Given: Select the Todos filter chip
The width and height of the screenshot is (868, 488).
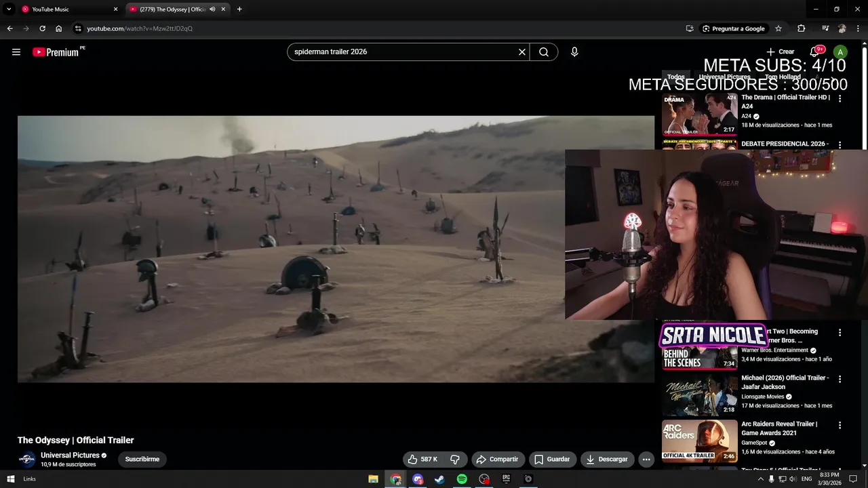Looking at the screenshot, I should click(x=675, y=77).
